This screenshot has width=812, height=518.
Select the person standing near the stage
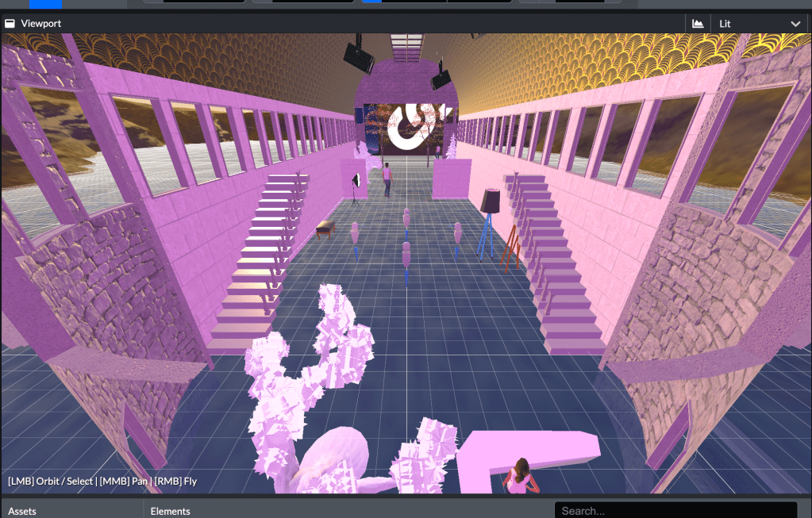[387, 179]
